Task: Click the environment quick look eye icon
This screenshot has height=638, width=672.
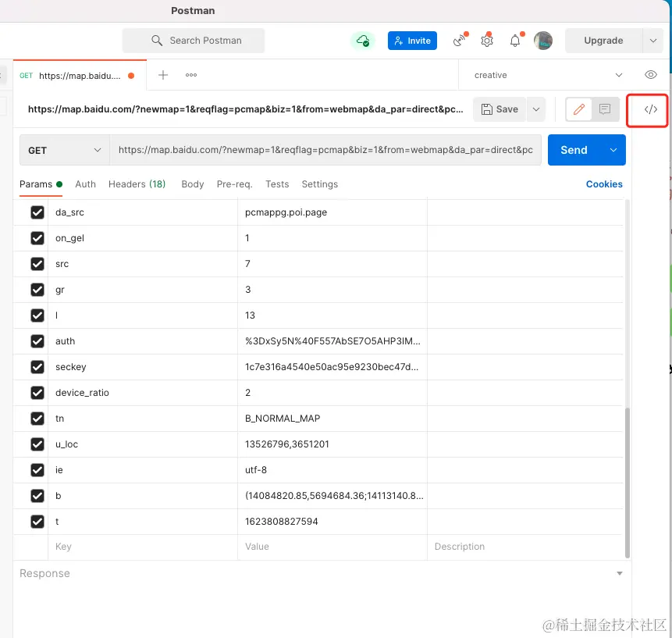Action: 650,75
